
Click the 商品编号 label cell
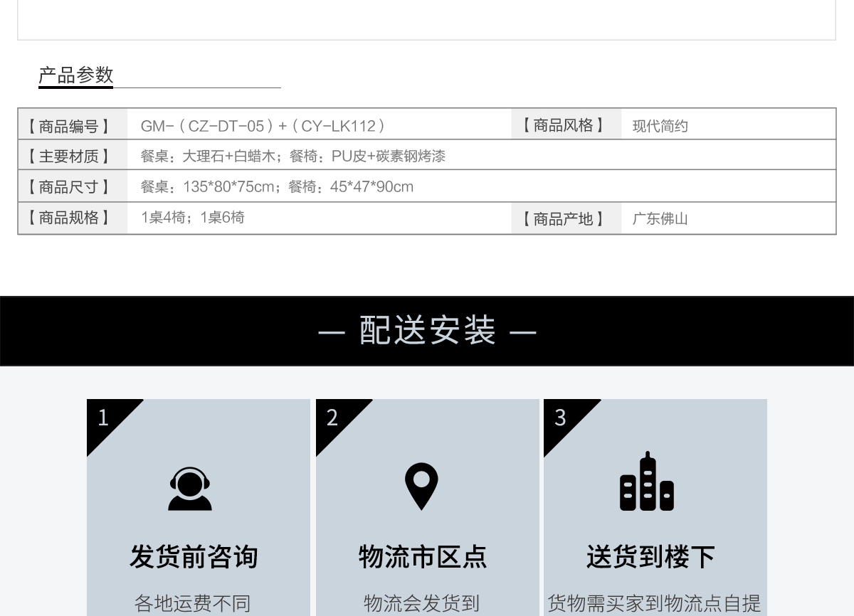[69, 127]
